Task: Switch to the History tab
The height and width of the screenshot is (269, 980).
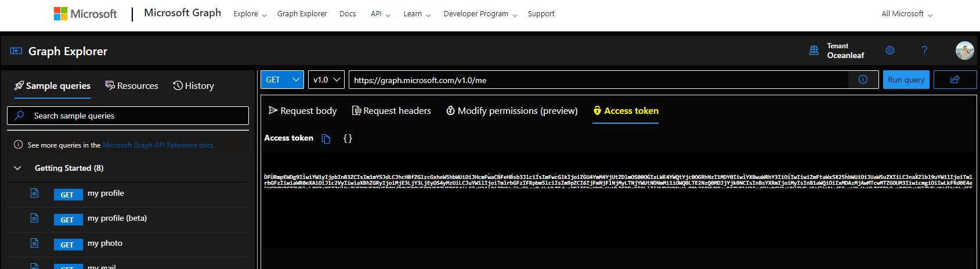Action: pyautogui.click(x=194, y=86)
